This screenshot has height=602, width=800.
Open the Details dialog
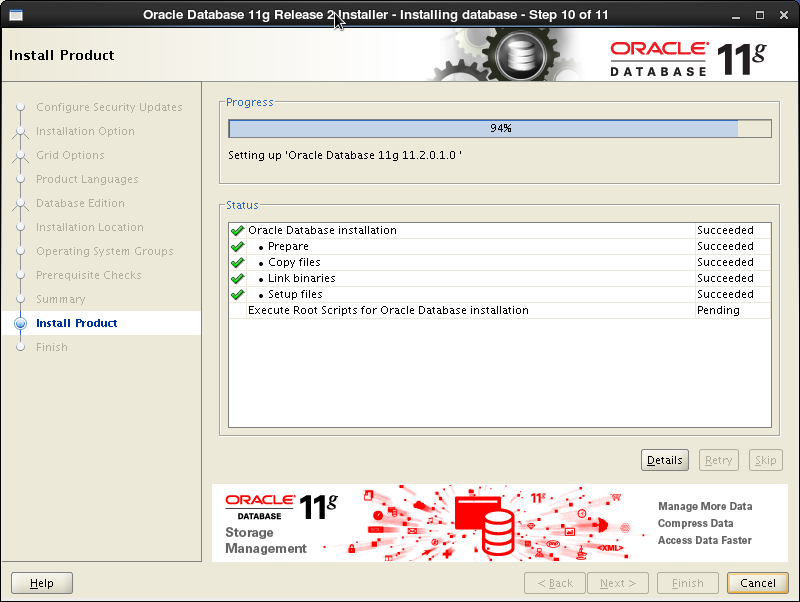tap(665, 460)
